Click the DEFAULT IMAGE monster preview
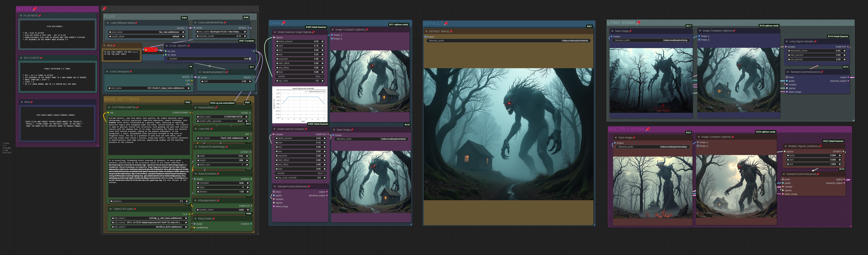The height and width of the screenshot is (255, 868). [508, 134]
